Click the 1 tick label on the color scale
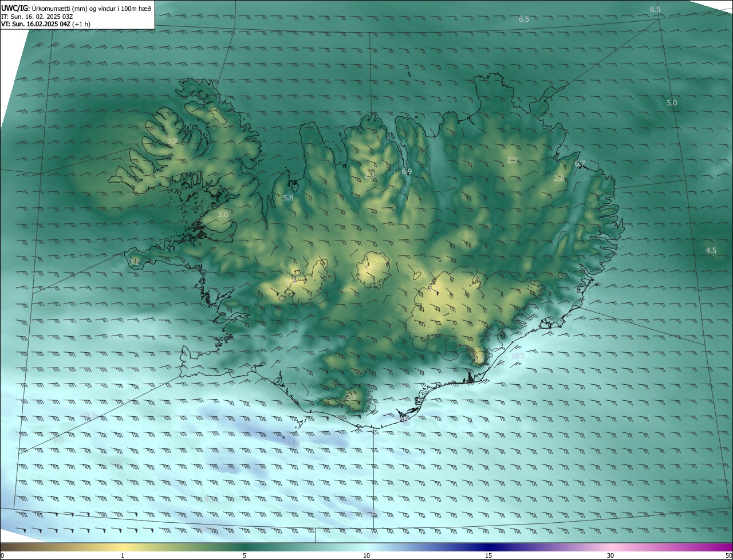 [123, 555]
